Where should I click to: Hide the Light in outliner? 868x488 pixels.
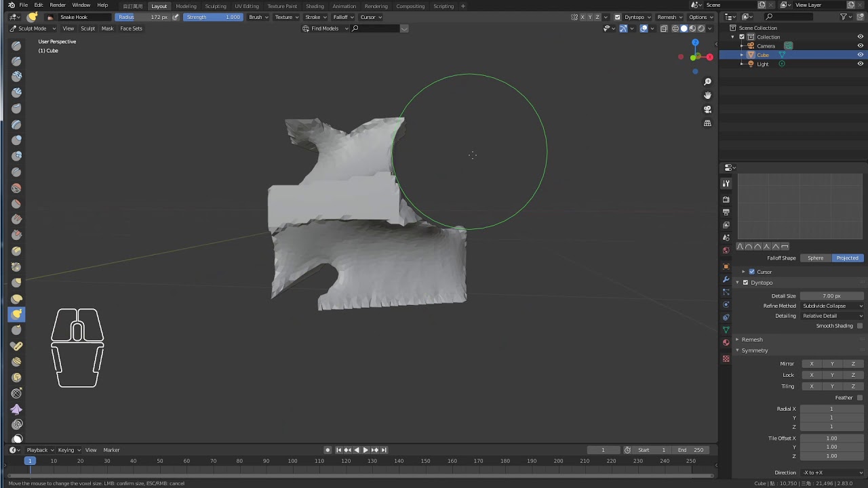click(x=861, y=64)
